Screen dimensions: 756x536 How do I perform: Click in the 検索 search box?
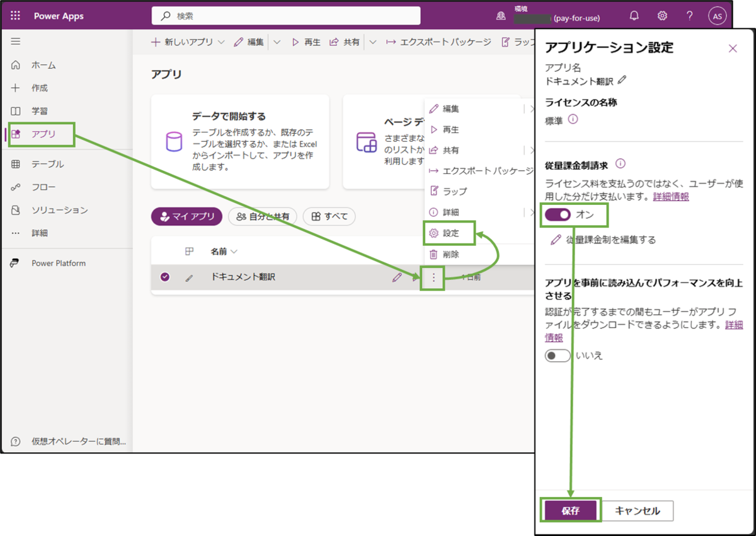[x=286, y=16]
